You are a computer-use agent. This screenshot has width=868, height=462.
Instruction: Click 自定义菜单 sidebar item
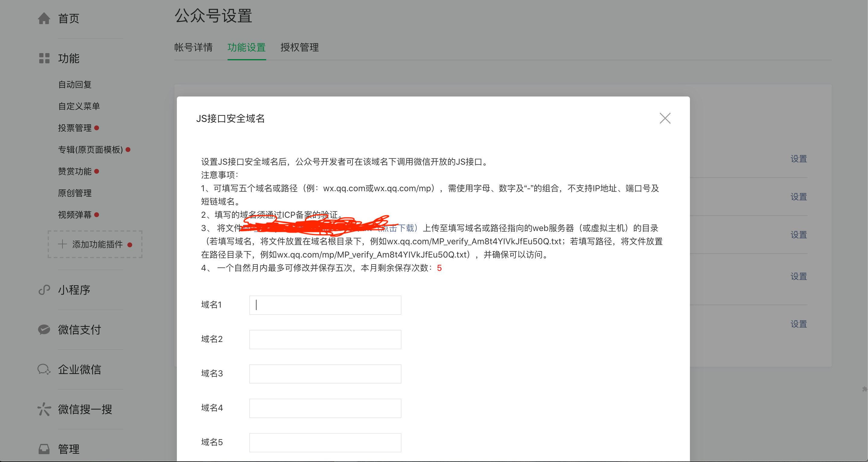[77, 106]
